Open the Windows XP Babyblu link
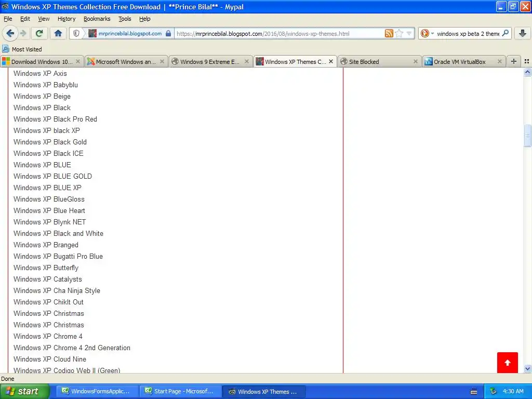532x399 pixels. tap(46, 85)
